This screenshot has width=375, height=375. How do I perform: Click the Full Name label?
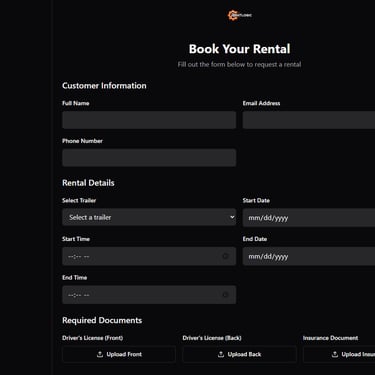(76, 103)
